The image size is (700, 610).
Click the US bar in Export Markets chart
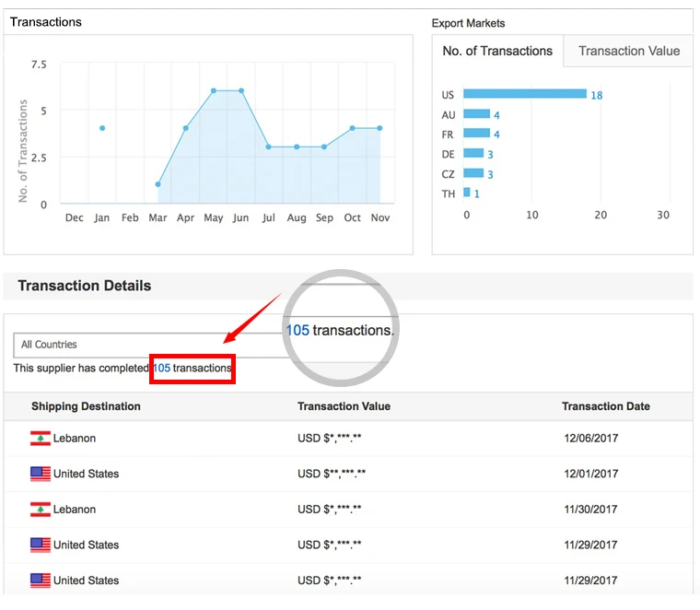[x=524, y=94]
